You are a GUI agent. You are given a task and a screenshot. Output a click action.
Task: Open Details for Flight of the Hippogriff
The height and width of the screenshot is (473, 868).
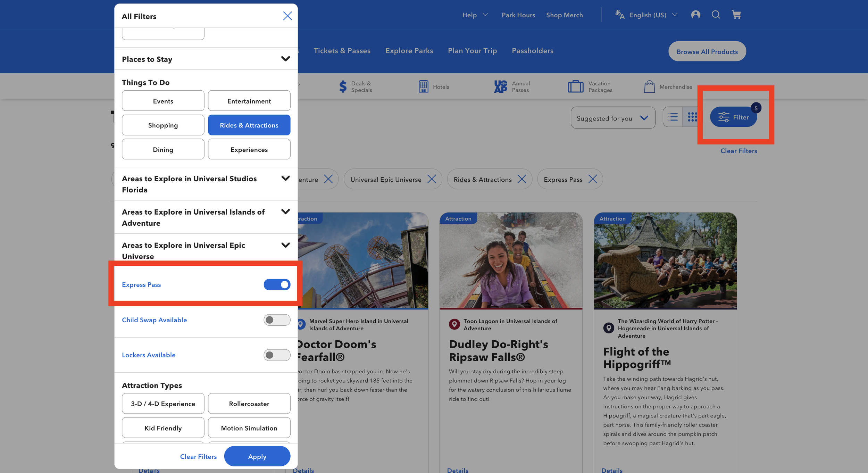pyautogui.click(x=612, y=470)
